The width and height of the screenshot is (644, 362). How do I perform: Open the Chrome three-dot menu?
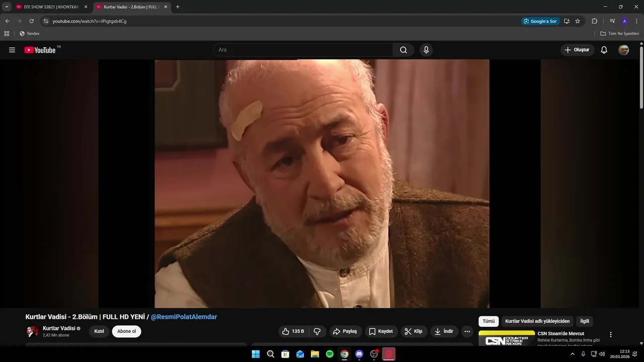(636, 21)
